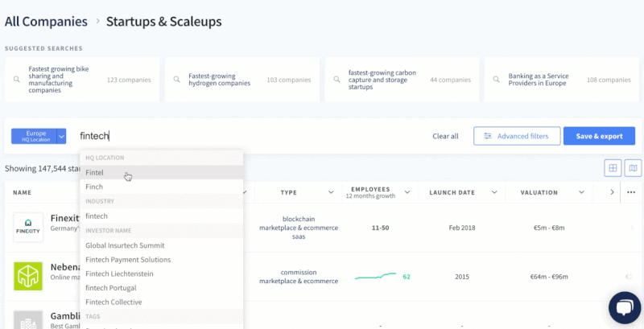Open Advanced filters button
The width and height of the screenshot is (644, 329).
point(517,136)
